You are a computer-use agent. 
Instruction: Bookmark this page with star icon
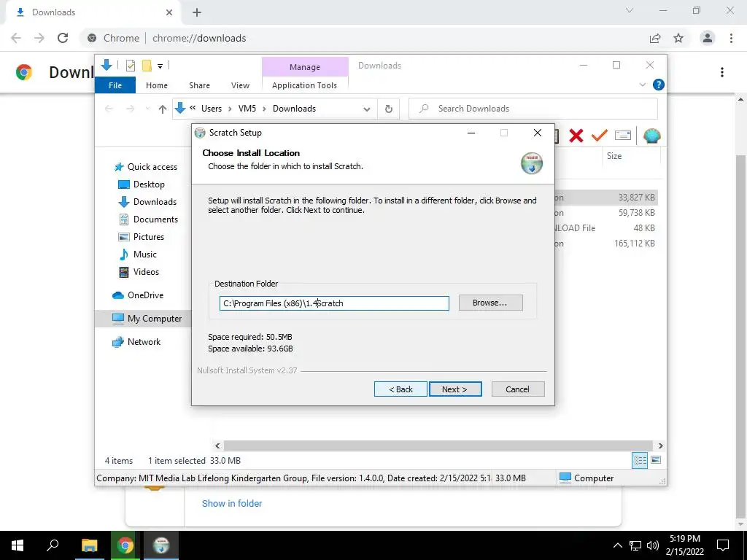[x=678, y=38]
